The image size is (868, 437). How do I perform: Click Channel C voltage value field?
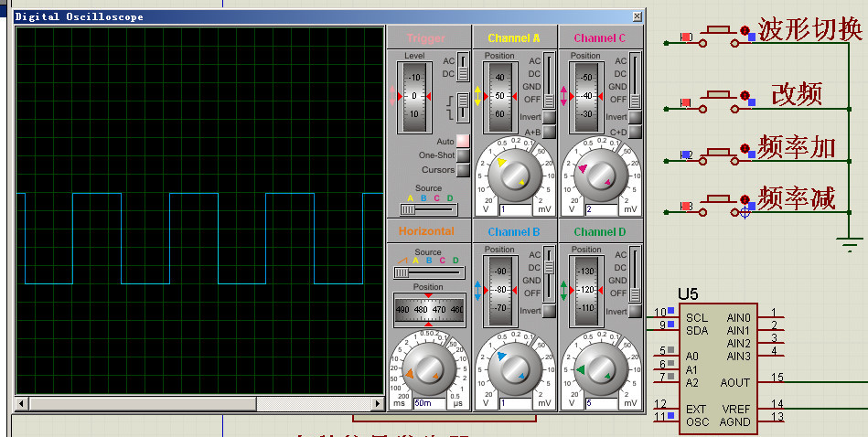point(602,209)
